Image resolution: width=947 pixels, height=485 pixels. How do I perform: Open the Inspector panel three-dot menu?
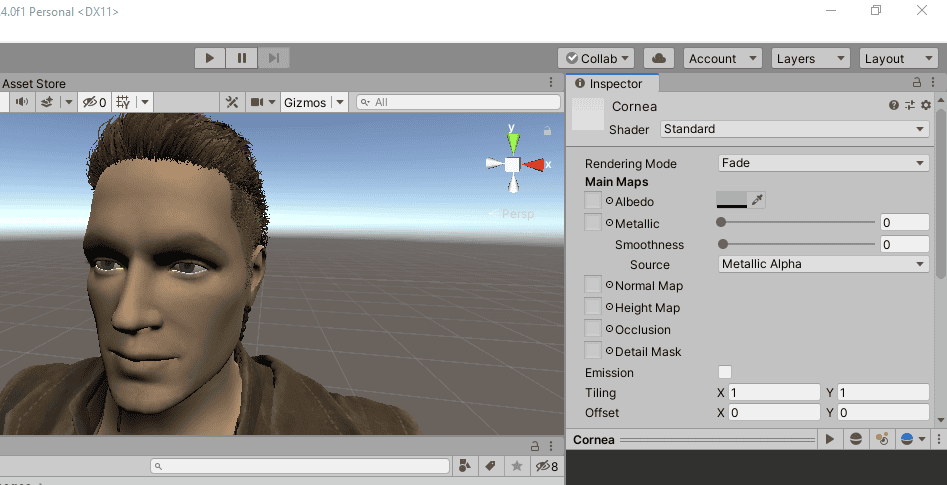933,82
